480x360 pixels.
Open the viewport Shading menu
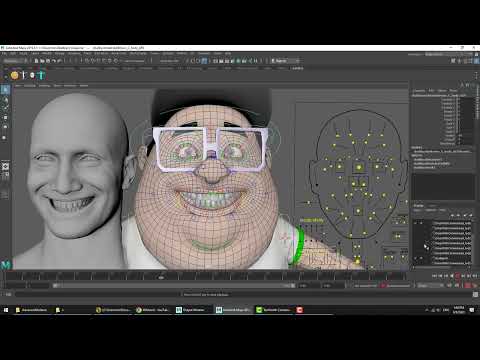29,86
